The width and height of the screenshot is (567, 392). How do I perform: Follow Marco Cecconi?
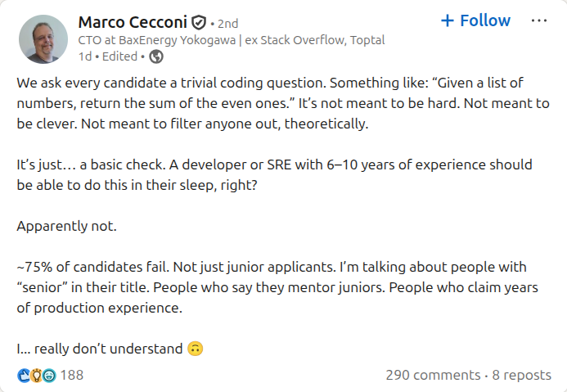(x=475, y=21)
